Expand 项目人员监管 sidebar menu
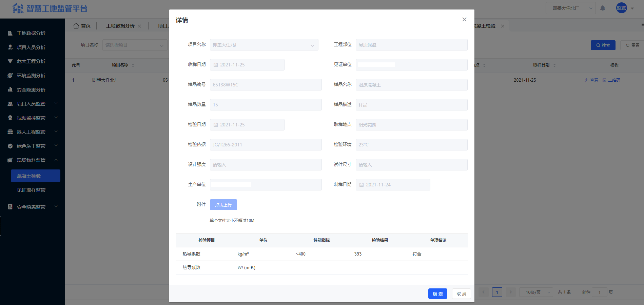 point(33,104)
